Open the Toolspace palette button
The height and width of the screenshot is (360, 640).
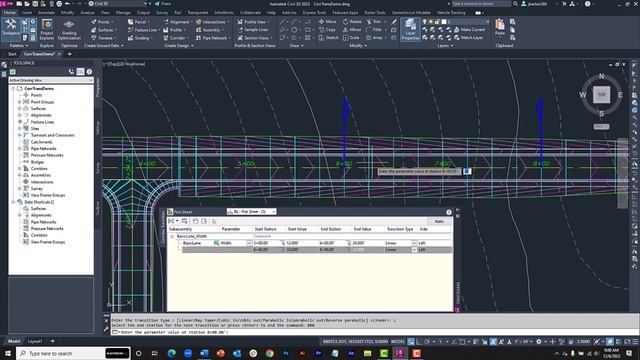(11, 29)
